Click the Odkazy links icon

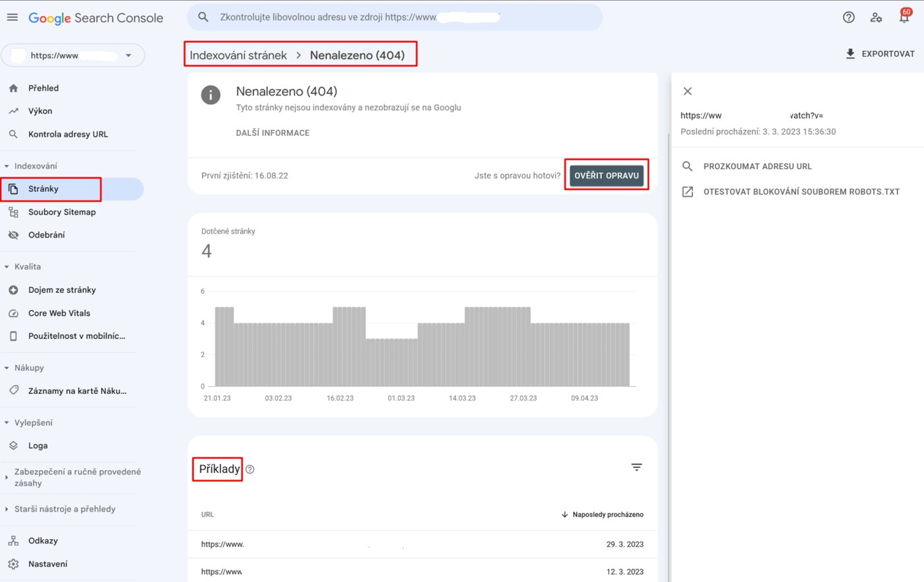13,540
